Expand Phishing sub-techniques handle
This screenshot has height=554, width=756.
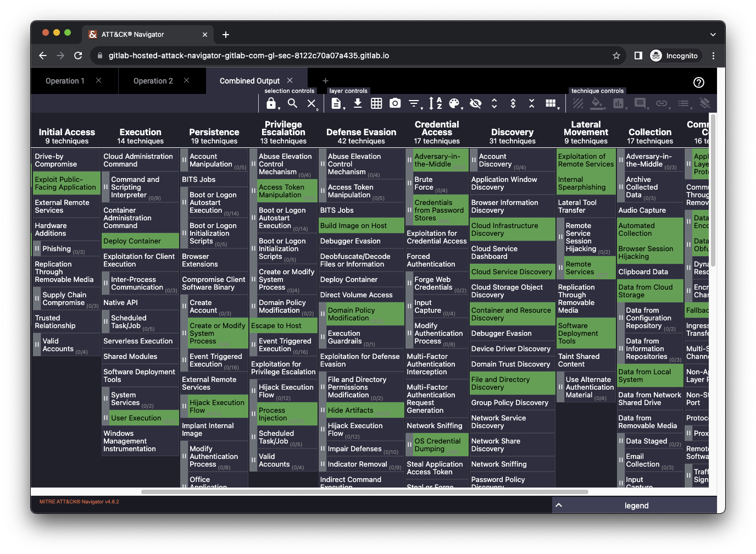(x=37, y=248)
